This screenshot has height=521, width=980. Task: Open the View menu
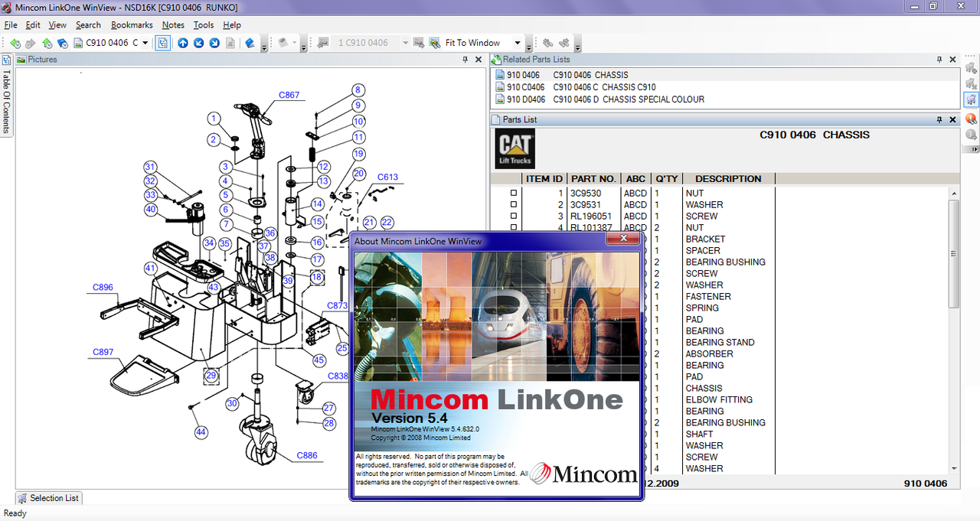pyautogui.click(x=57, y=25)
